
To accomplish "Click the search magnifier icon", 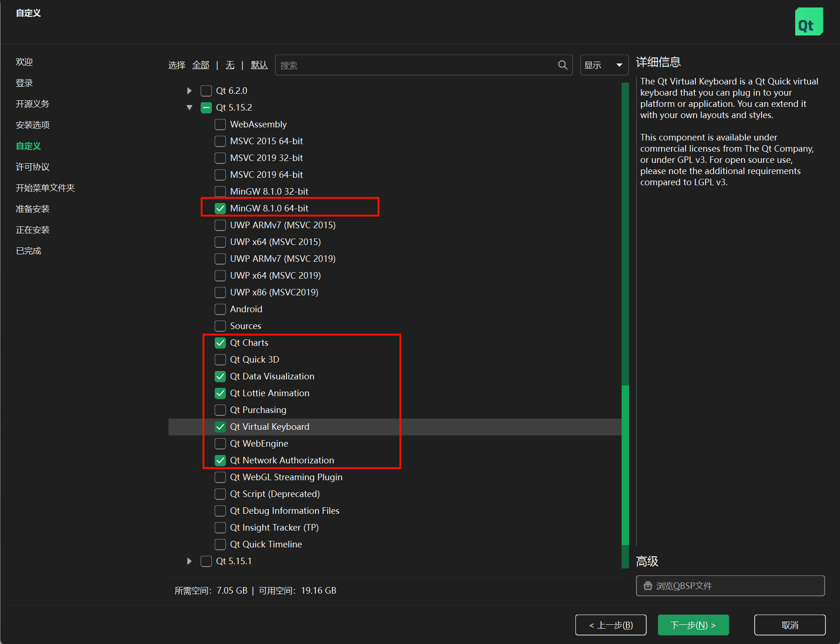I will (562, 65).
